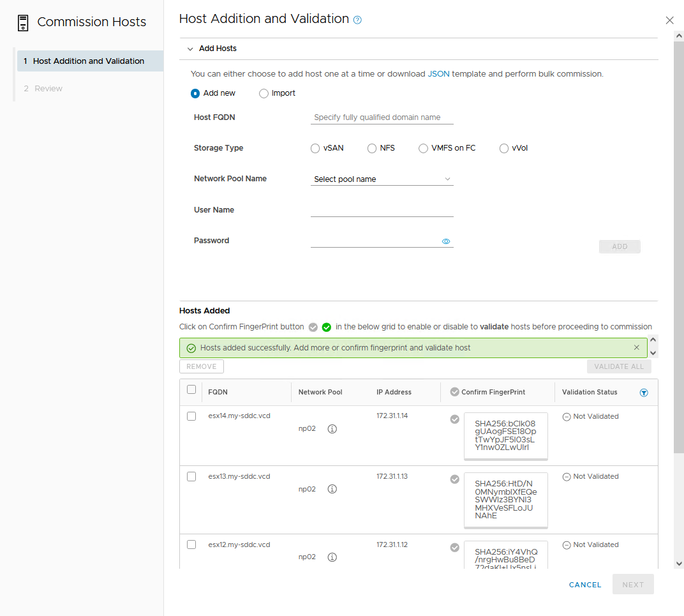
Task: Confirm fingerprint for esx13.my-sddc.vcd
Action: [454, 479]
